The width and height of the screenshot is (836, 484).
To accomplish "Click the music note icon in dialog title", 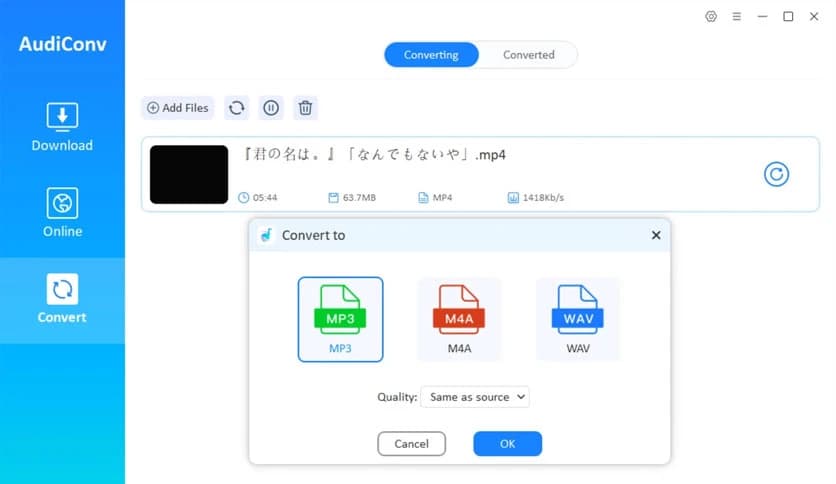I will 267,235.
